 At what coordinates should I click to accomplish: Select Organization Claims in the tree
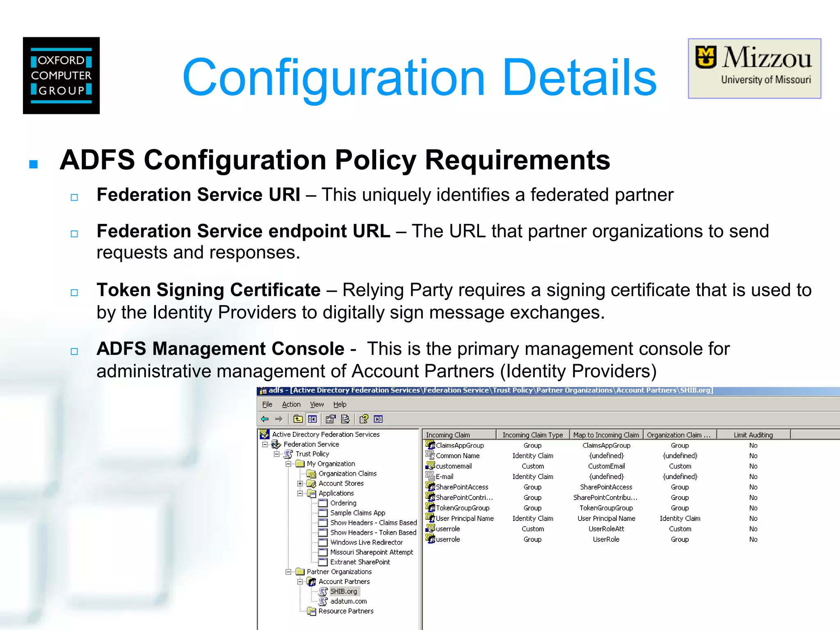tap(347, 474)
